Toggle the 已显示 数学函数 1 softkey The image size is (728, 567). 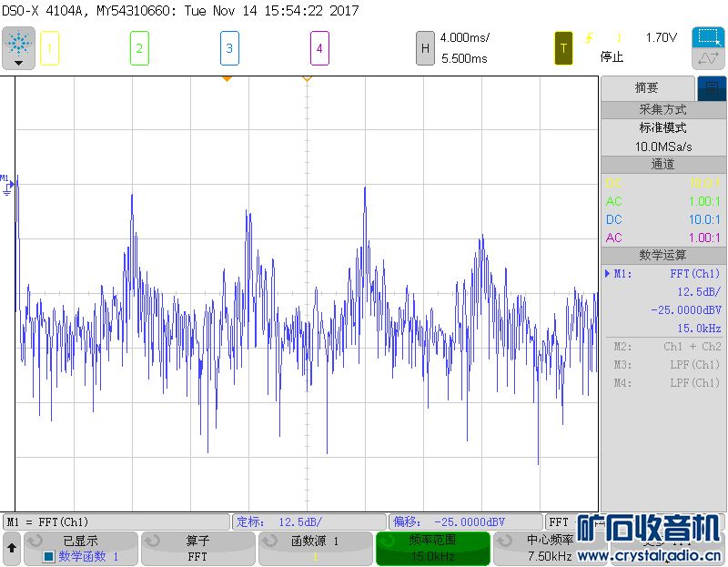[81, 549]
